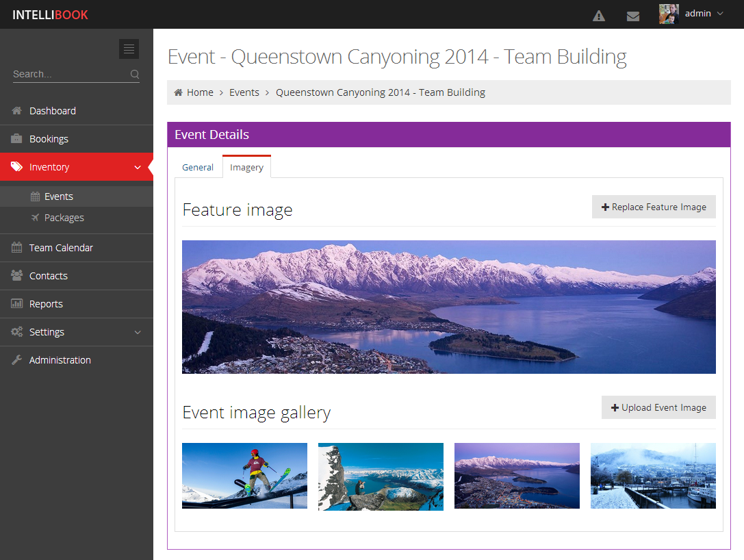The height and width of the screenshot is (560, 744).
Task: Focus the sidebar Search field
Action: point(70,74)
